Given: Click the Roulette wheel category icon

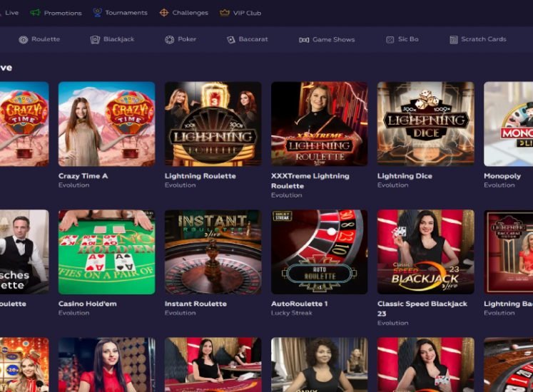Looking at the screenshot, I should pyautogui.click(x=24, y=40).
